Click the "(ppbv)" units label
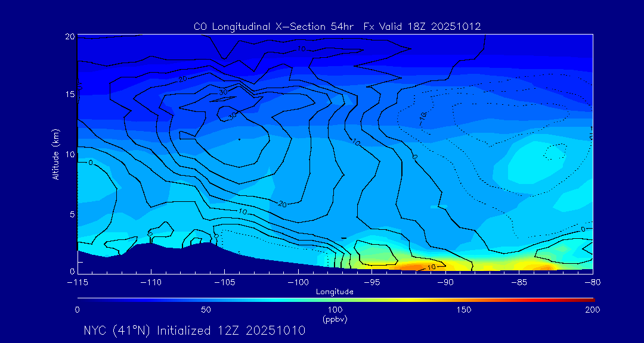 [x=335, y=319]
